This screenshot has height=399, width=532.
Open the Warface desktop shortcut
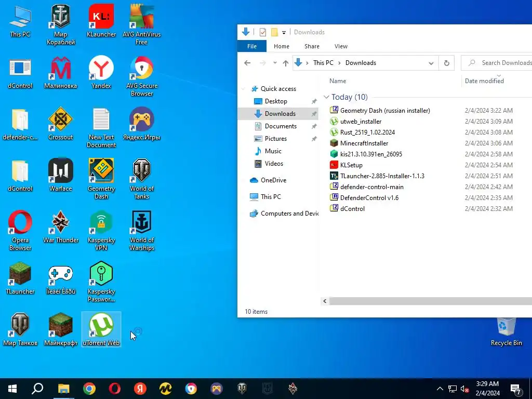pos(61,176)
